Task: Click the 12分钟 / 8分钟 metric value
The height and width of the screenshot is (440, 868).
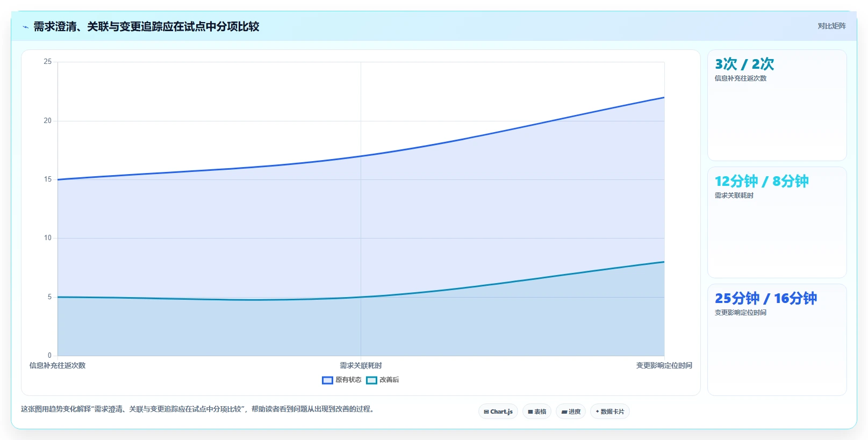Action: click(x=762, y=181)
